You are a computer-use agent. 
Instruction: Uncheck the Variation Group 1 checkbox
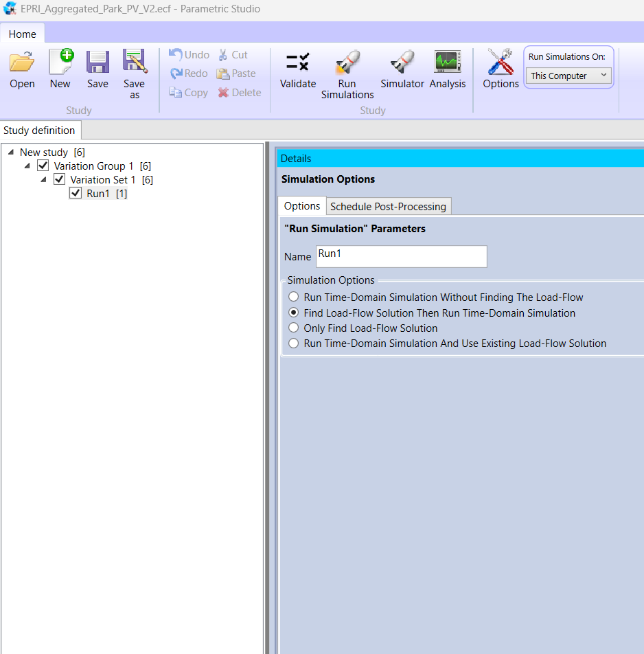43,166
